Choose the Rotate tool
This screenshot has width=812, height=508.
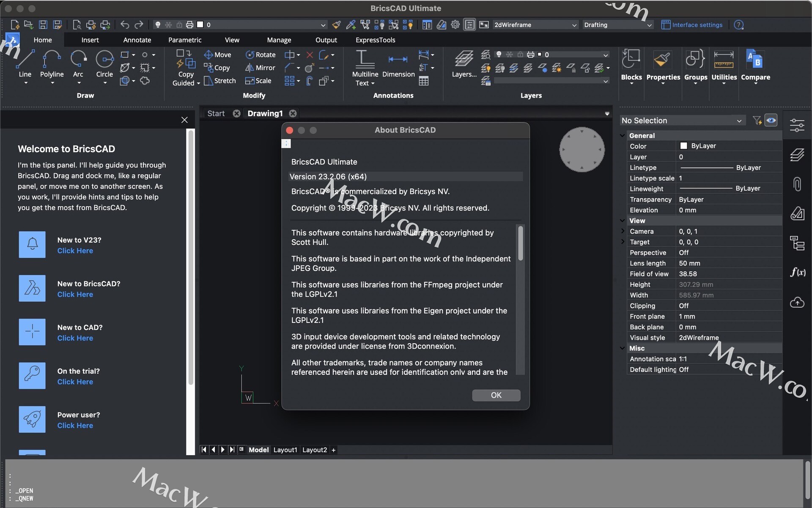(261, 55)
